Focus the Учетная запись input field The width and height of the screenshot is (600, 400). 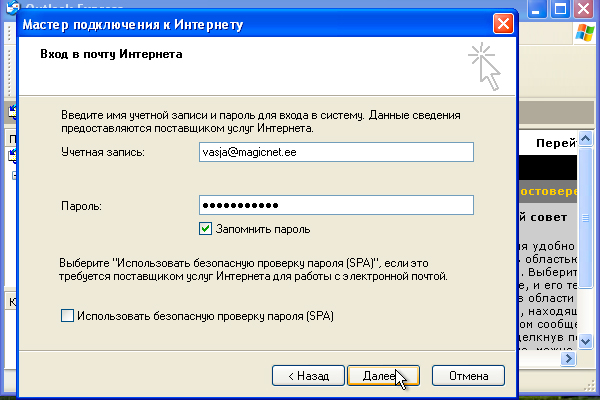(x=336, y=152)
